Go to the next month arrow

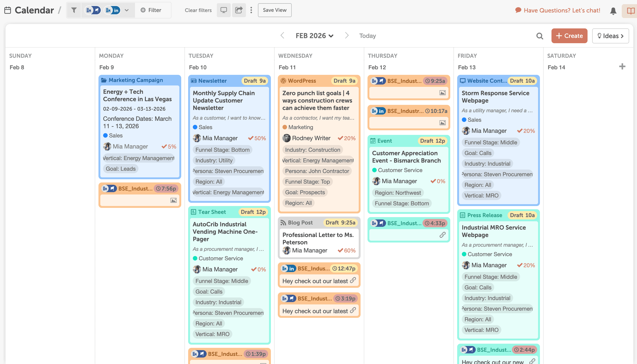point(346,36)
